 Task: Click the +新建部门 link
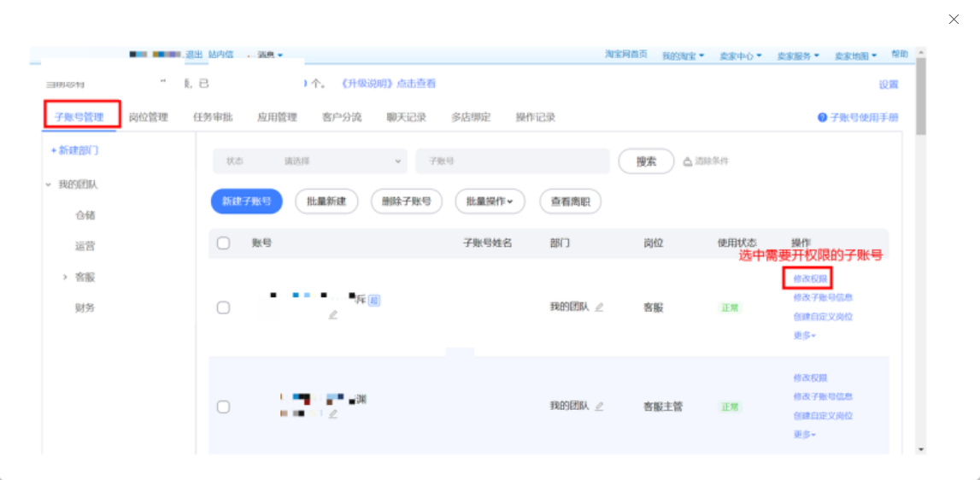click(74, 150)
